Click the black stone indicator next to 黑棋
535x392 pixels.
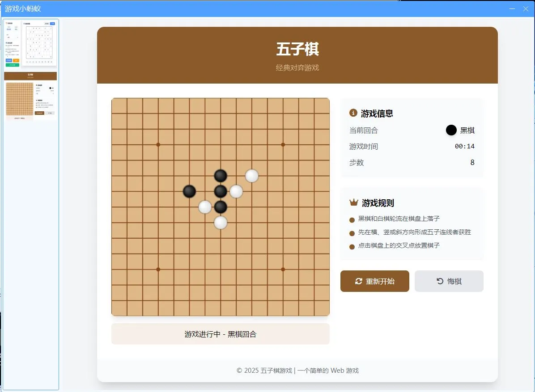tap(451, 130)
